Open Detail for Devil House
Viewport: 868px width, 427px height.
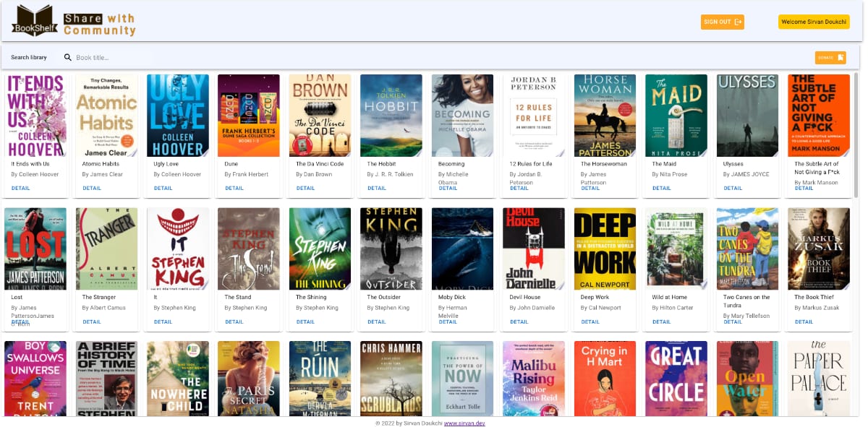pyautogui.click(x=519, y=322)
